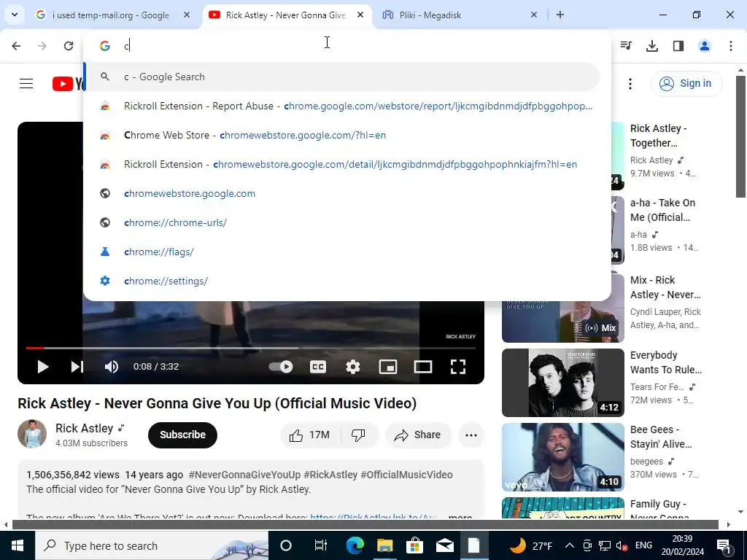Click the video progress bar
Image resolution: width=747 pixels, height=560 pixels.
click(x=251, y=348)
